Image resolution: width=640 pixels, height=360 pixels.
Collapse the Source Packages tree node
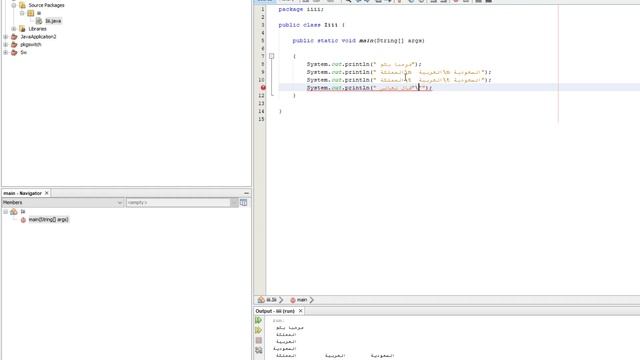14,5
